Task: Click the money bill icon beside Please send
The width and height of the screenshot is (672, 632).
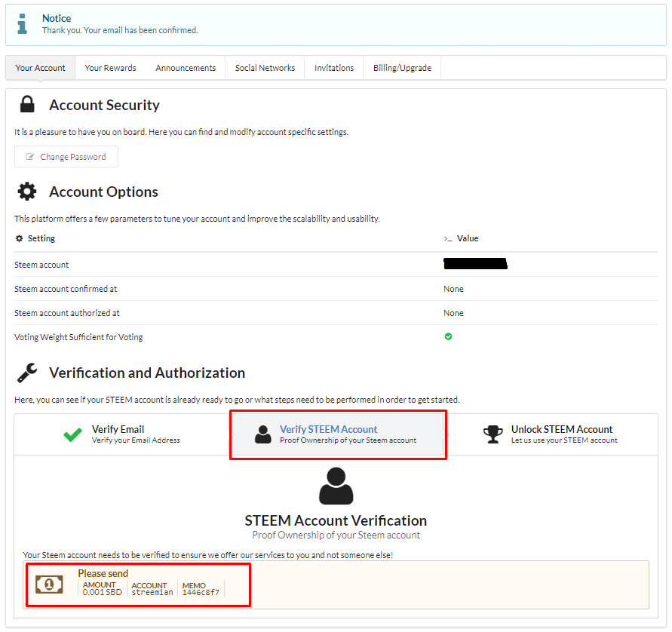Action: (x=49, y=584)
